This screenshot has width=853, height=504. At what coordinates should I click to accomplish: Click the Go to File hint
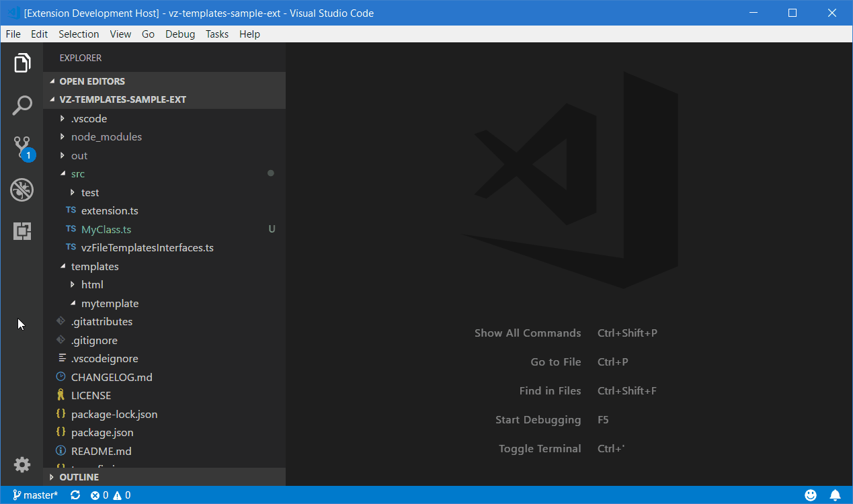(556, 362)
